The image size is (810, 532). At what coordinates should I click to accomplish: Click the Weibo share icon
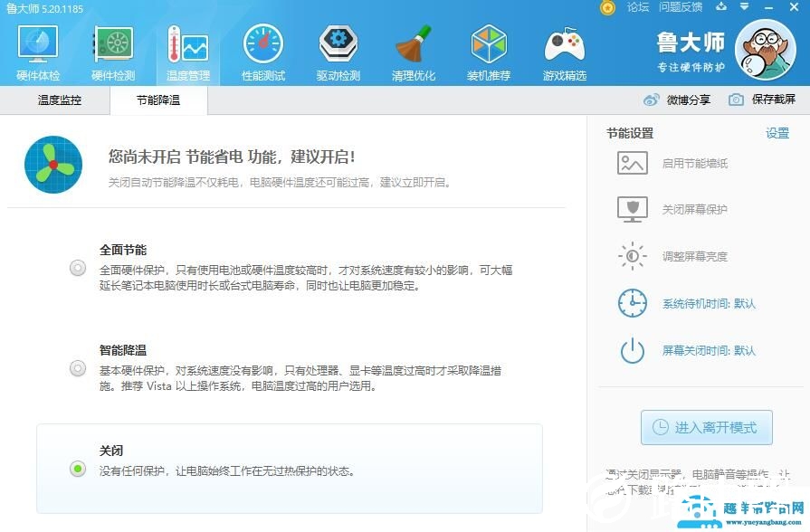click(651, 100)
